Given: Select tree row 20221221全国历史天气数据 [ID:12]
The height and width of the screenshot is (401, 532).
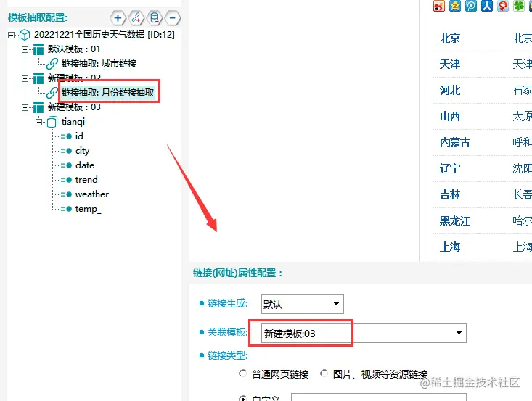Looking at the screenshot, I should tap(105, 35).
